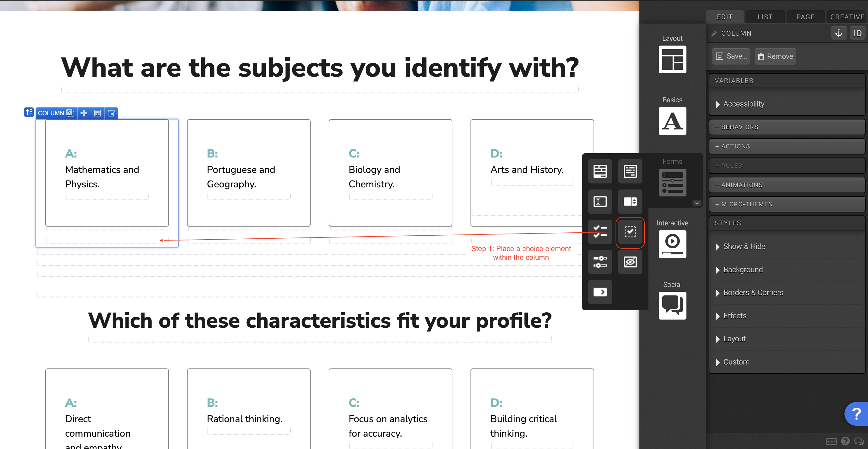Open the Social elements category icon

pos(672,305)
